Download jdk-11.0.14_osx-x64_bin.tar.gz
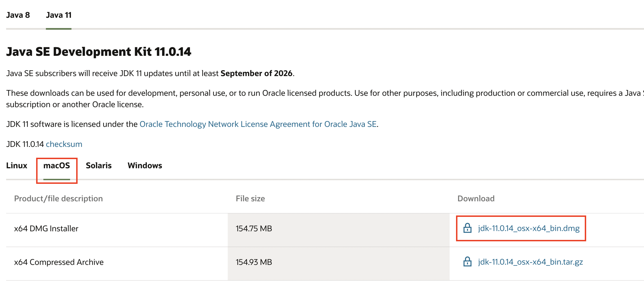Viewport: 644px width, 291px height. point(530,262)
